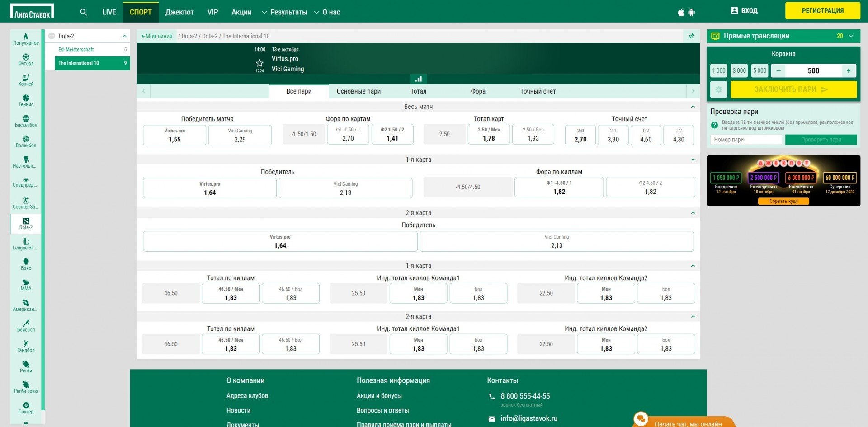Select Теннис in the sports sidebar

26,100
